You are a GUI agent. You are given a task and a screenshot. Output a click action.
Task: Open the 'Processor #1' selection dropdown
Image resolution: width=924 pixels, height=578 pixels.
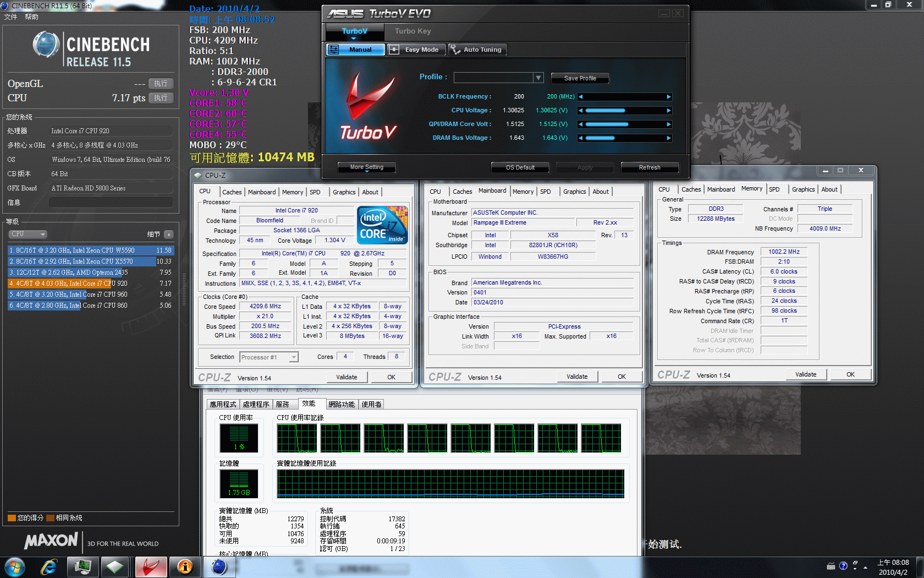tap(269, 357)
